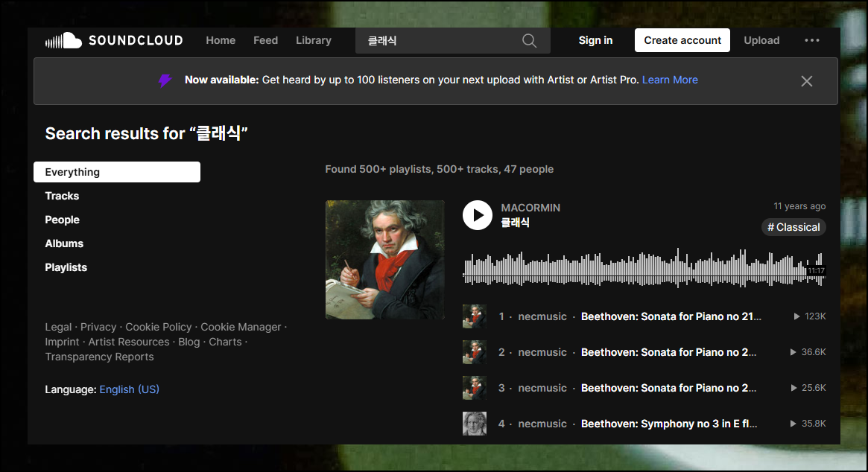Click the 123K play count
The width and height of the screenshot is (868, 472).
click(x=810, y=316)
